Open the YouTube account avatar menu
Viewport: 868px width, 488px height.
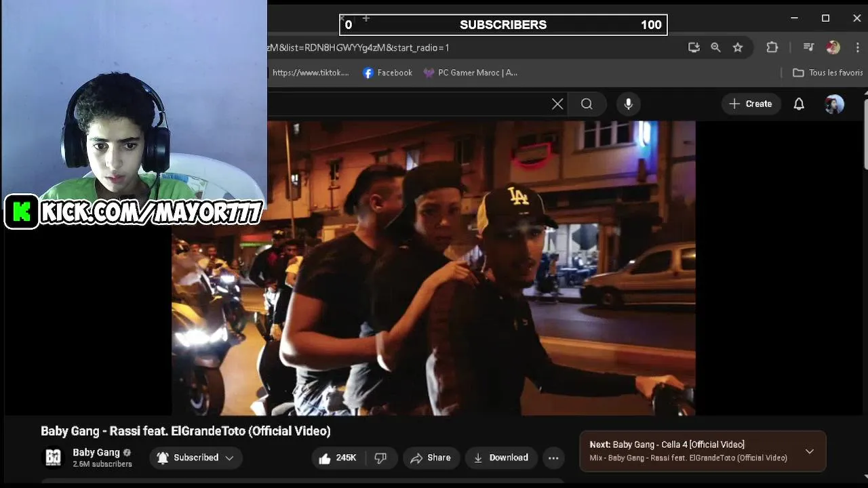click(834, 104)
